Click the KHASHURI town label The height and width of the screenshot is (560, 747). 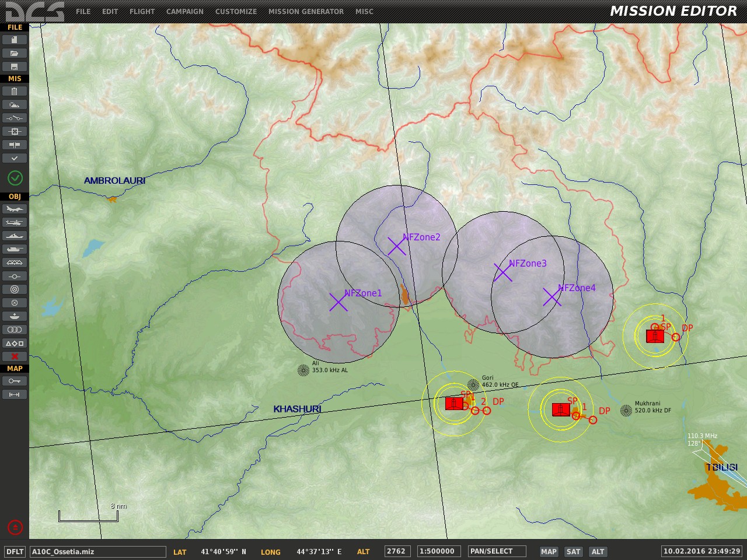point(297,409)
